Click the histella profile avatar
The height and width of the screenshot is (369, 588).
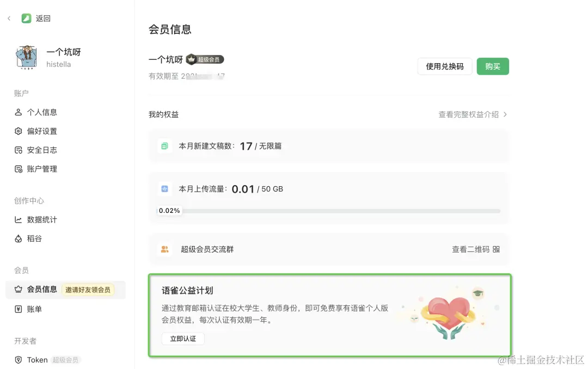[26, 57]
